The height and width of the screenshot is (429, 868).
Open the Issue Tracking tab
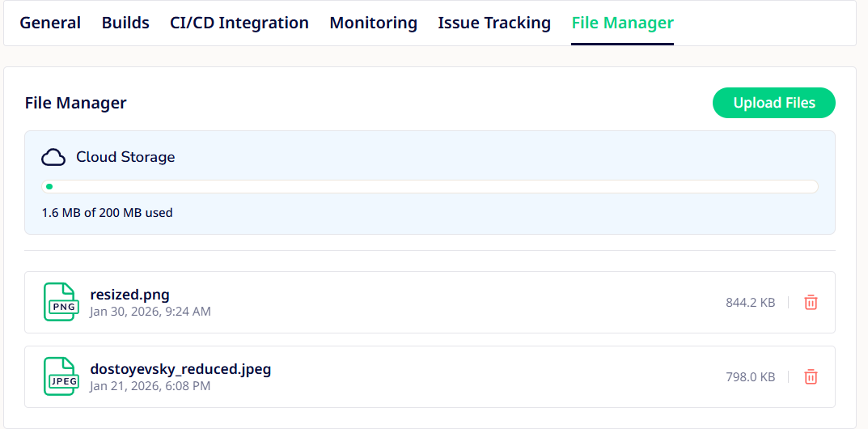[494, 23]
